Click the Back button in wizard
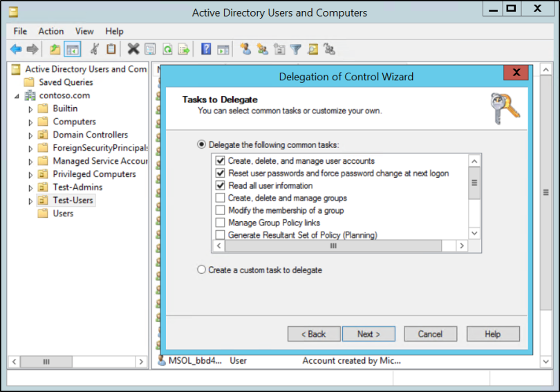The image size is (560, 392). [314, 334]
